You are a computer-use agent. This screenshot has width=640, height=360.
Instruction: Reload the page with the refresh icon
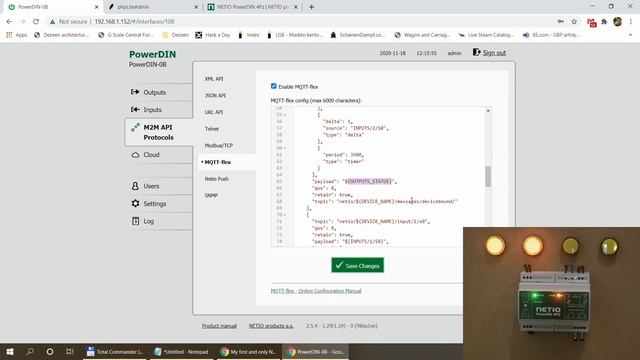pyautogui.click(x=36, y=22)
